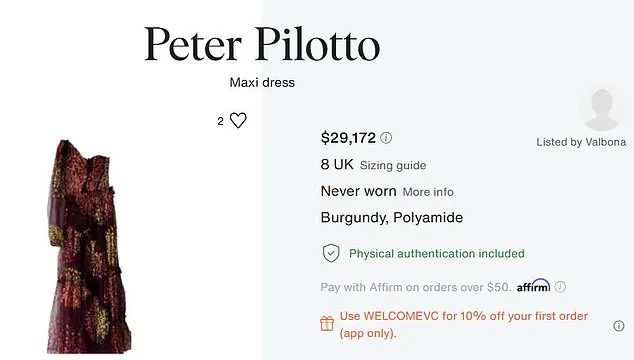Click Physical authentication included text
The image size is (634, 360).
(437, 254)
